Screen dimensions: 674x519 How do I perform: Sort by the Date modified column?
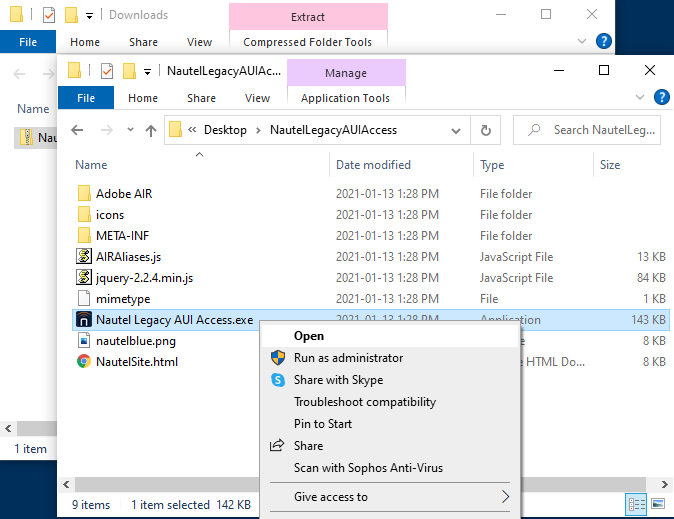pos(401,165)
